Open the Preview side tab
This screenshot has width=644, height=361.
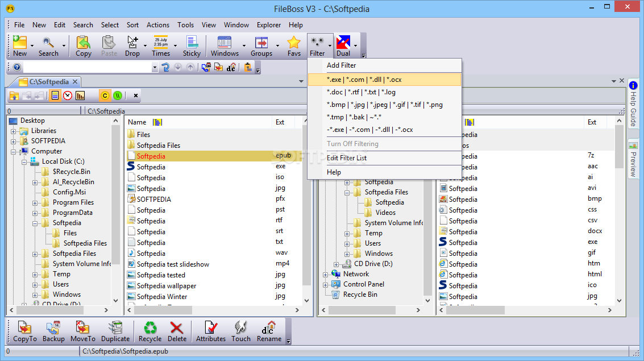[633, 159]
